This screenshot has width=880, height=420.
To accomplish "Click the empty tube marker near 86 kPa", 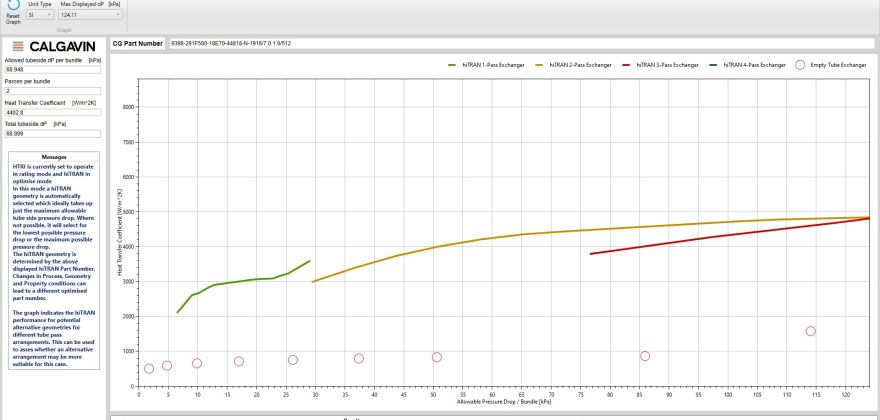I will click(x=645, y=356).
